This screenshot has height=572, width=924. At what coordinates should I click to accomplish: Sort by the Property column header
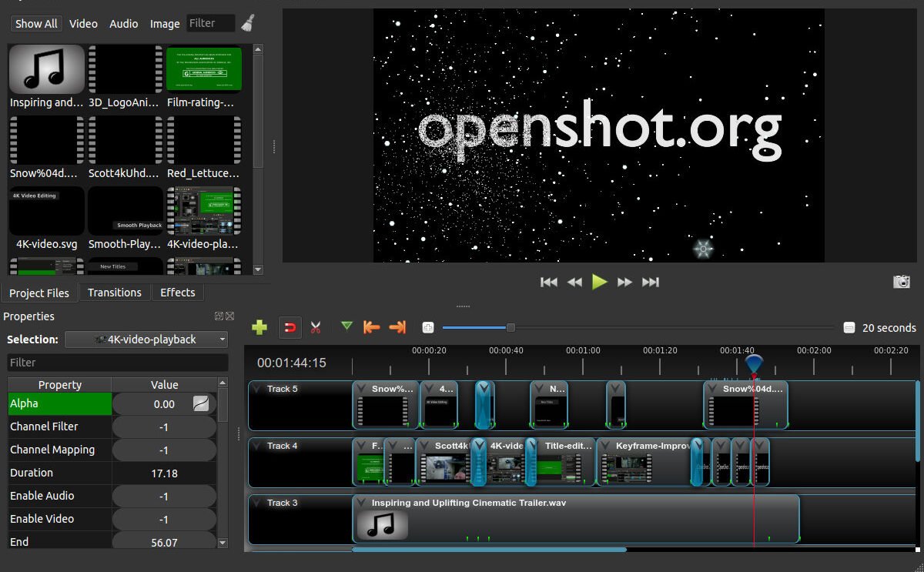(x=60, y=385)
